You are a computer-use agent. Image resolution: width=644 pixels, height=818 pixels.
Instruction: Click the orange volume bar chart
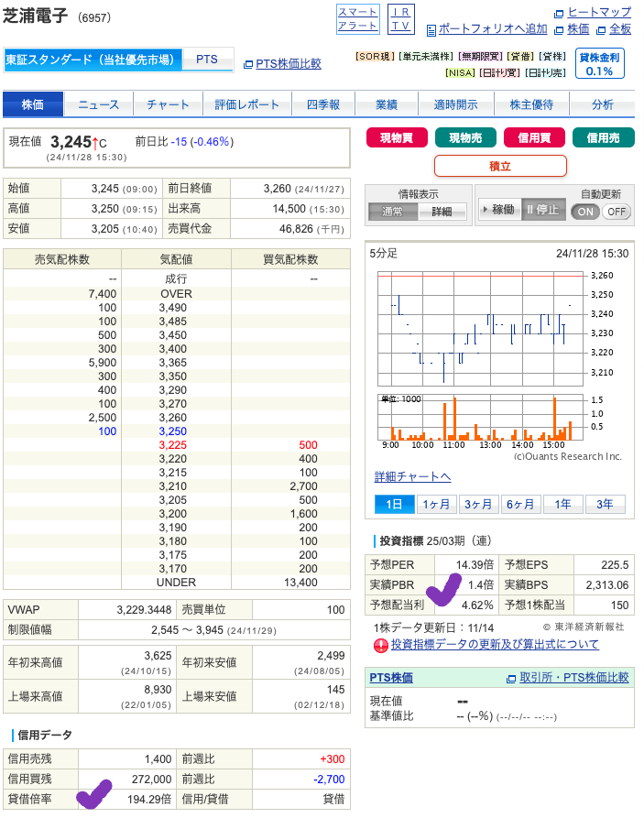(x=480, y=418)
